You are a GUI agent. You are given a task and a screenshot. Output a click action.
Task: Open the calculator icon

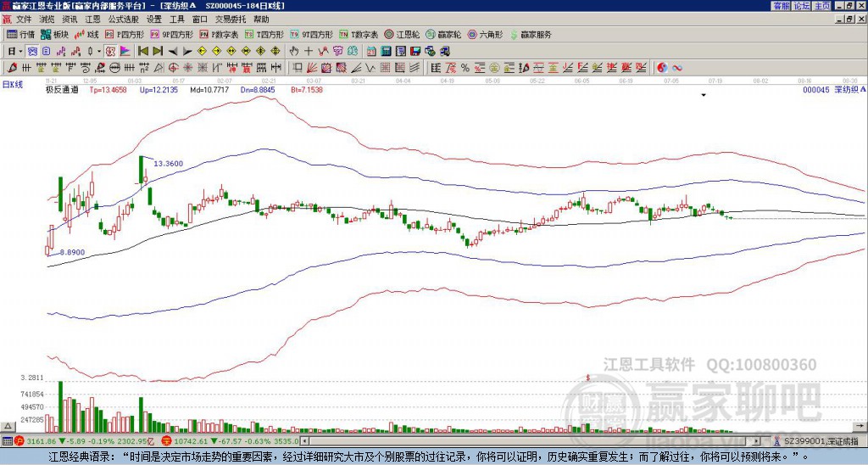click(x=386, y=52)
